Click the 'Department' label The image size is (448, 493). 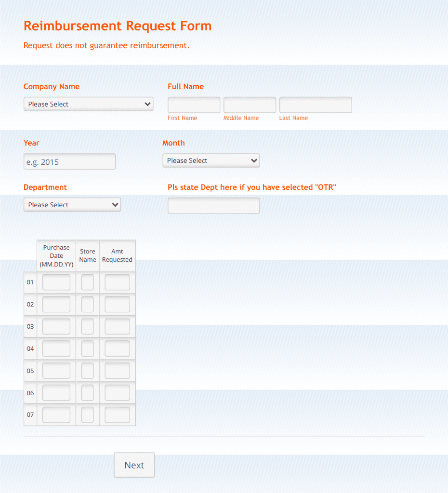point(45,187)
